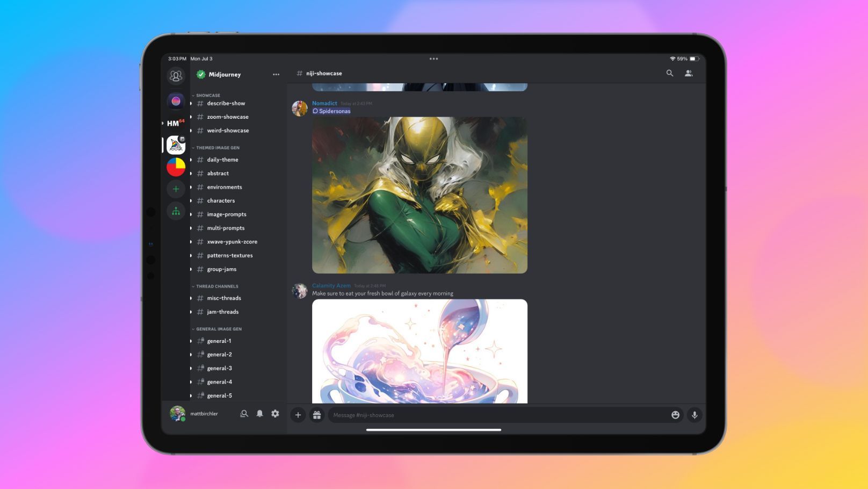Open notification settings via the bell icon

point(259,414)
